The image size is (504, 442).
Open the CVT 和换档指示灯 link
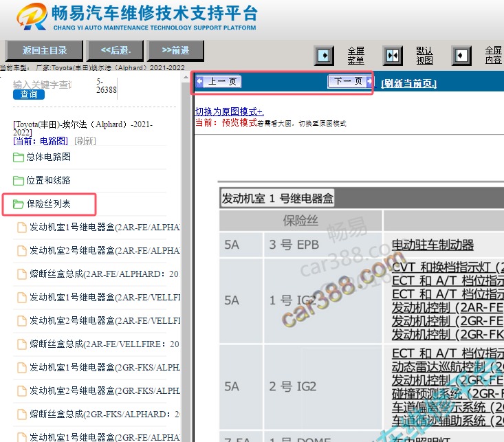pyautogui.click(x=448, y=267)
